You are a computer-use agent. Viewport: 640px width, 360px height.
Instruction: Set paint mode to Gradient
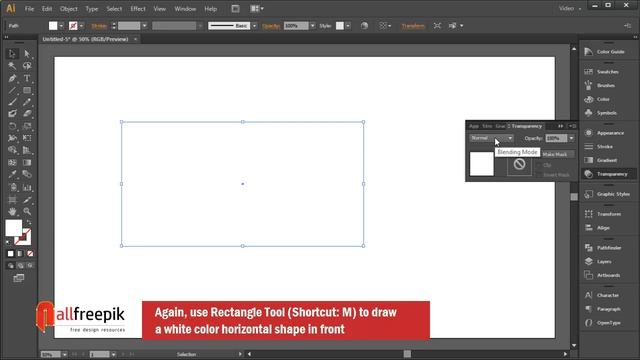tap(20, 253)
